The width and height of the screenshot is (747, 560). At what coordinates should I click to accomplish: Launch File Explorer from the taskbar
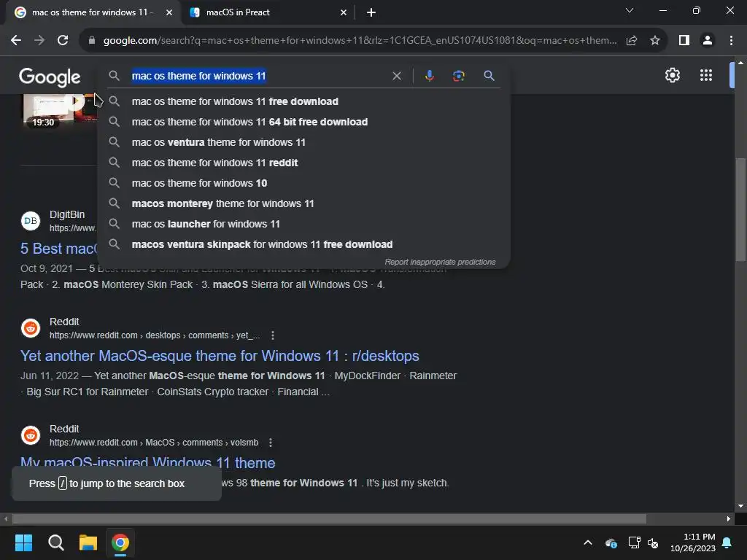tap(88, 542)
